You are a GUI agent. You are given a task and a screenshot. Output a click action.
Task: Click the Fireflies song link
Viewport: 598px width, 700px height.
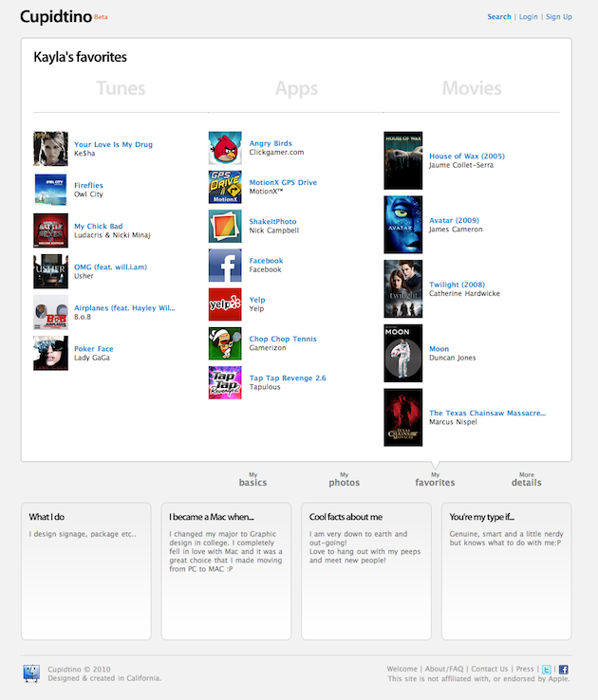point(88,185)
